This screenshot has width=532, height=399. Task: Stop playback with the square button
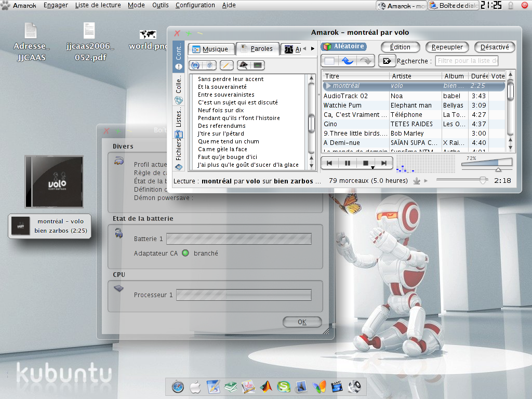[x=365, y=163]
